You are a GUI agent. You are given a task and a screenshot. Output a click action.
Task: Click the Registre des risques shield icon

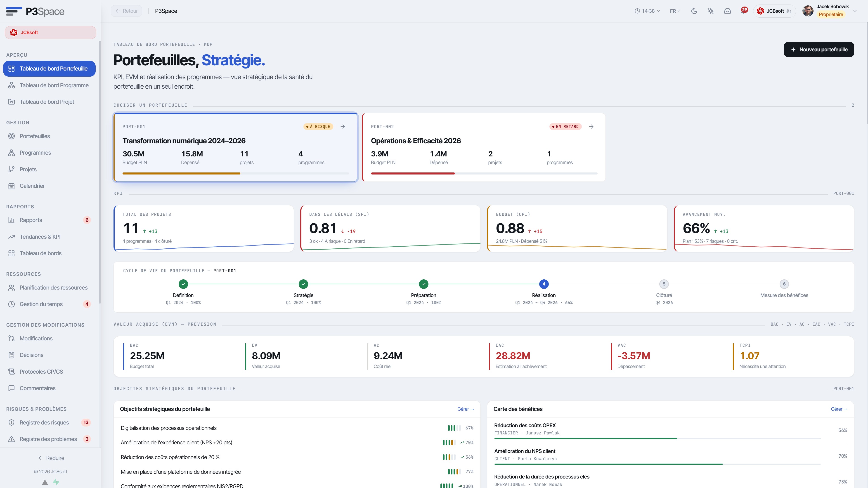(12, 422)
